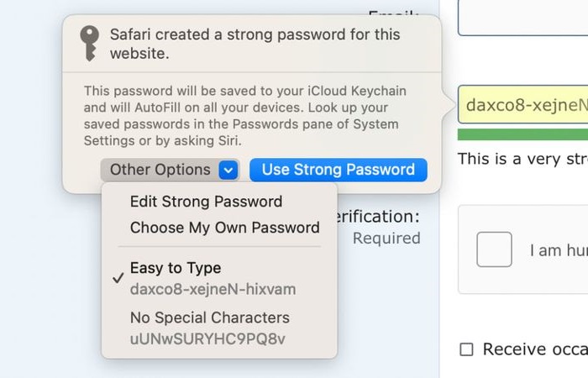This screenshot has width=588, height=378.
Task: Open the Other Options dropdown
Action: (170, 170)
